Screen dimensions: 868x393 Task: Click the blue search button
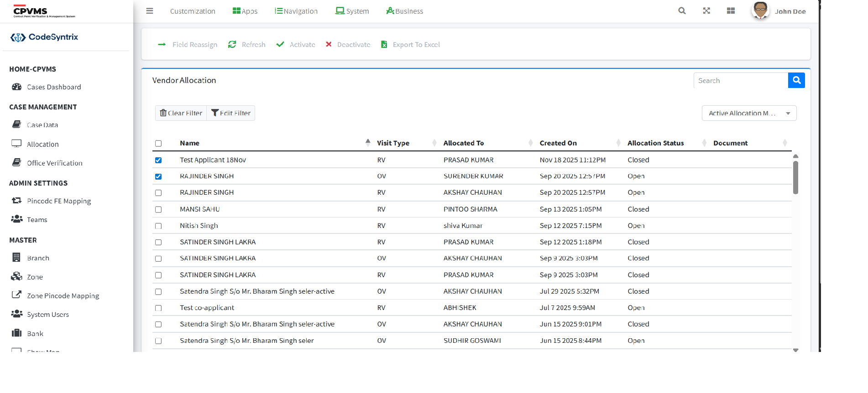(x=796, y=80)
